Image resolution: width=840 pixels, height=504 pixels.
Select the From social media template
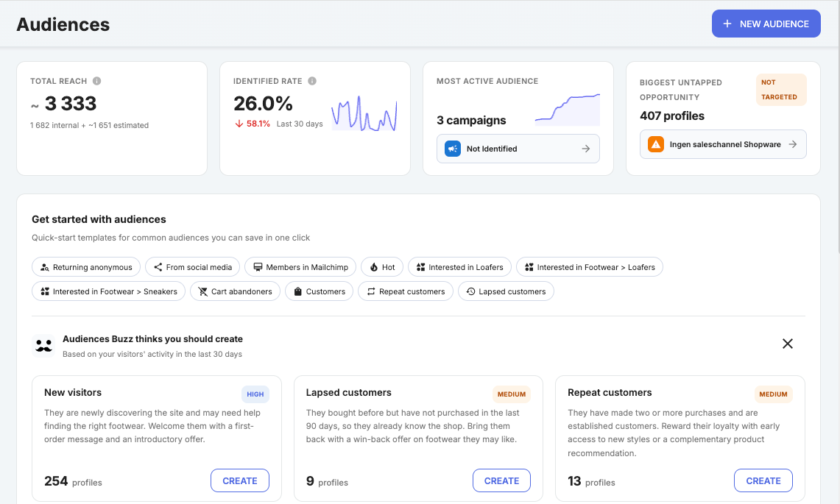point(192,267)
